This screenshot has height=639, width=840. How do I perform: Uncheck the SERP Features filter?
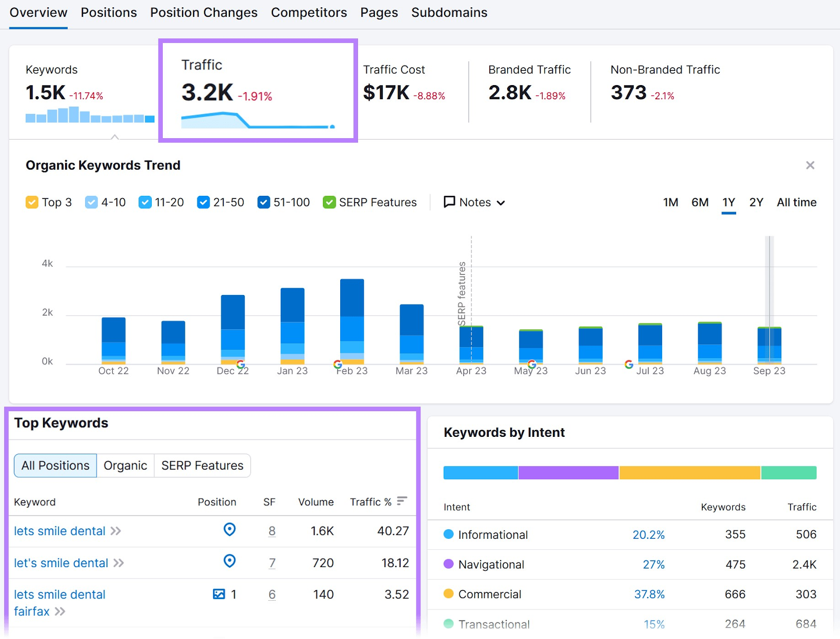point(329,202)
